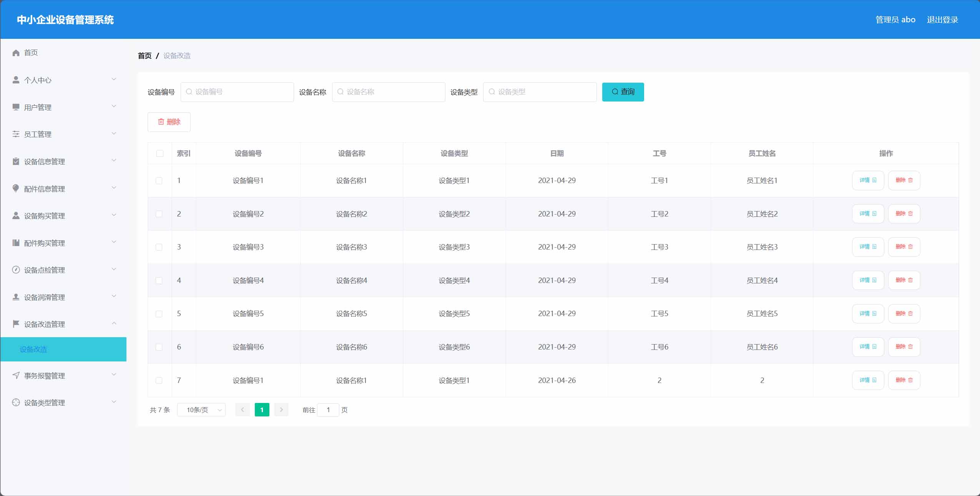Toggle the select-all checkbox in the table header
Screen dimensions: 980x496
[x=160, y=153]
